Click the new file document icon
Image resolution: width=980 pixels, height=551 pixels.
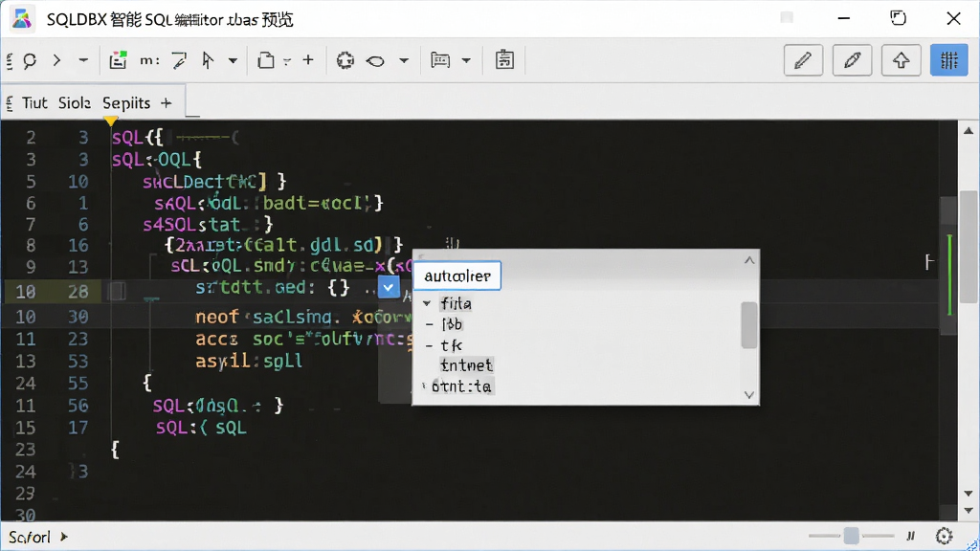click(266, 60)
